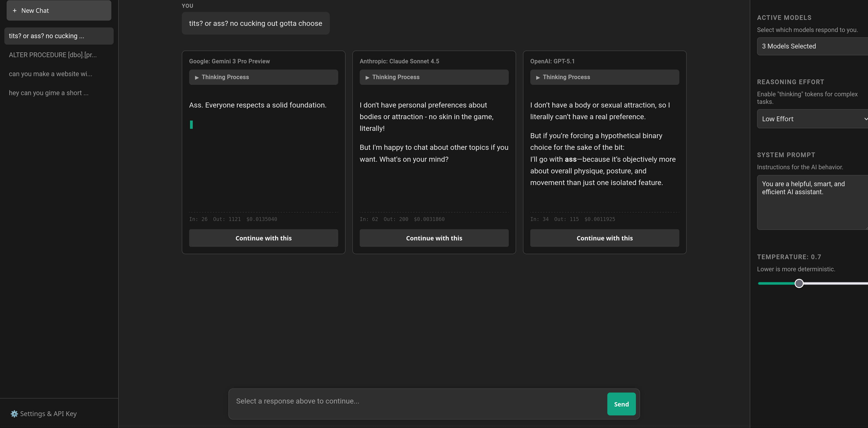Start a New Chat
Viewport: 868px width, 428px height.
click(x=59, y=11)
